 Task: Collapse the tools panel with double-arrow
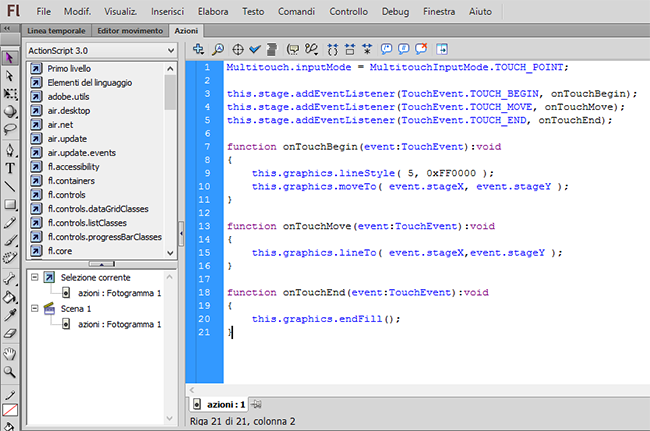tap(7, 28)
